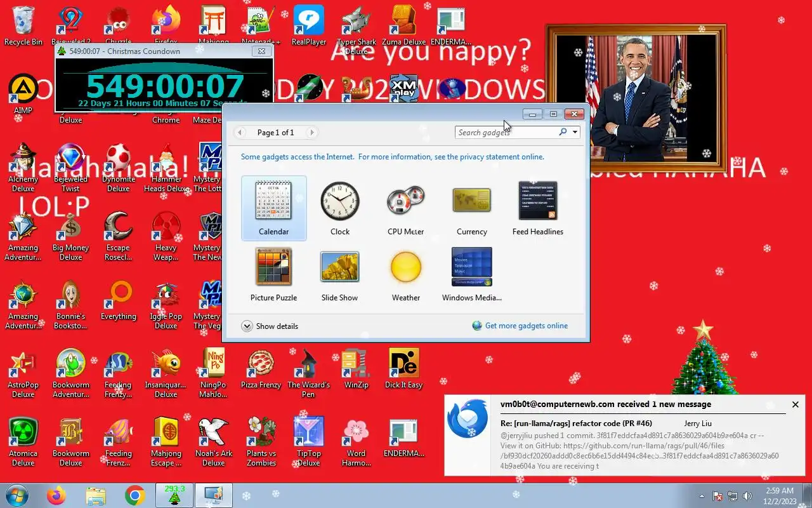Expand Show details in gadget gallery
Screen dimensions: 812x508
270,326
